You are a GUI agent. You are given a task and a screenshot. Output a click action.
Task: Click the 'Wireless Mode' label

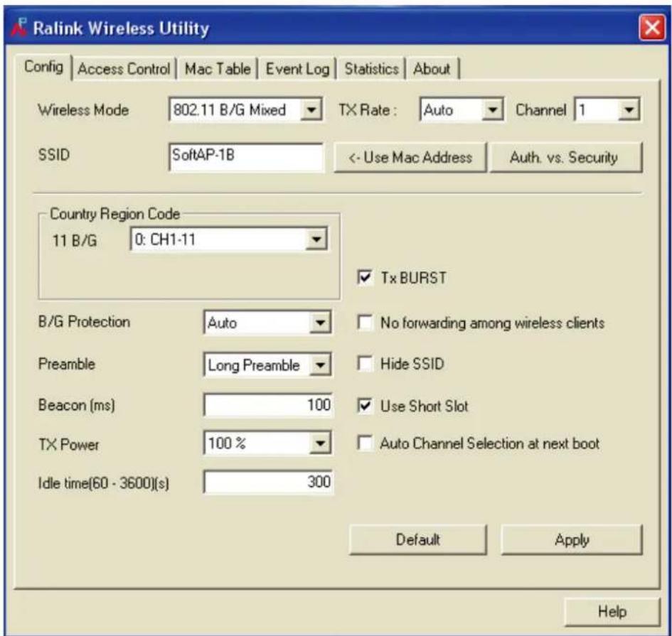click(x=83, y=110)
